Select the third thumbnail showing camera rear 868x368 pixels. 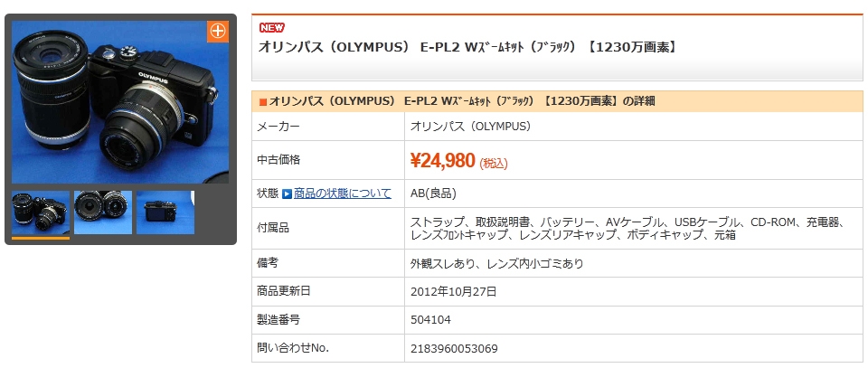coord(165,212)
